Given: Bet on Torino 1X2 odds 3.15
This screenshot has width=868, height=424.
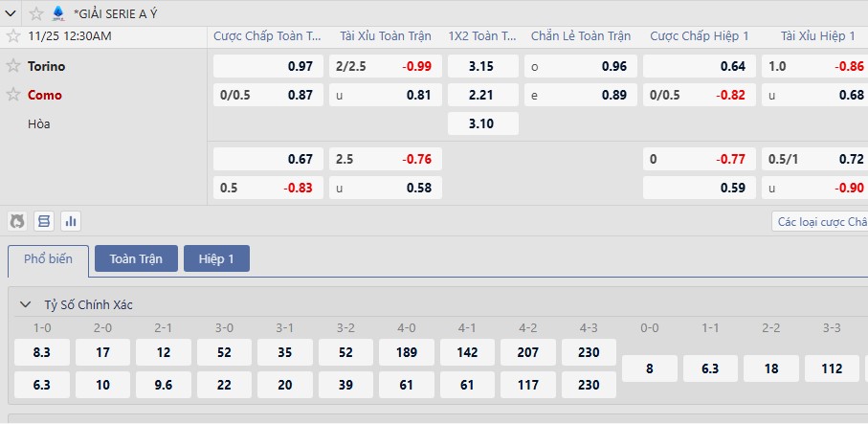Looking at the screenshot, I should [482, 66].
